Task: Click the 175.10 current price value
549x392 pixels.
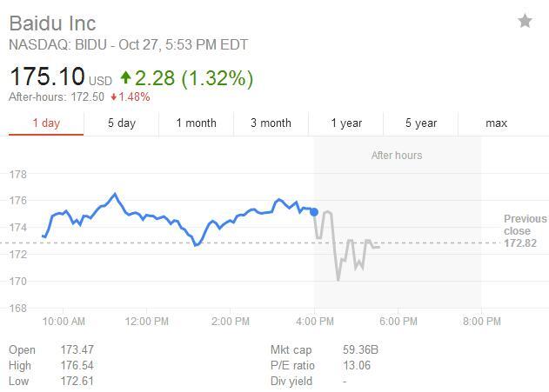Action: [46, 78]
